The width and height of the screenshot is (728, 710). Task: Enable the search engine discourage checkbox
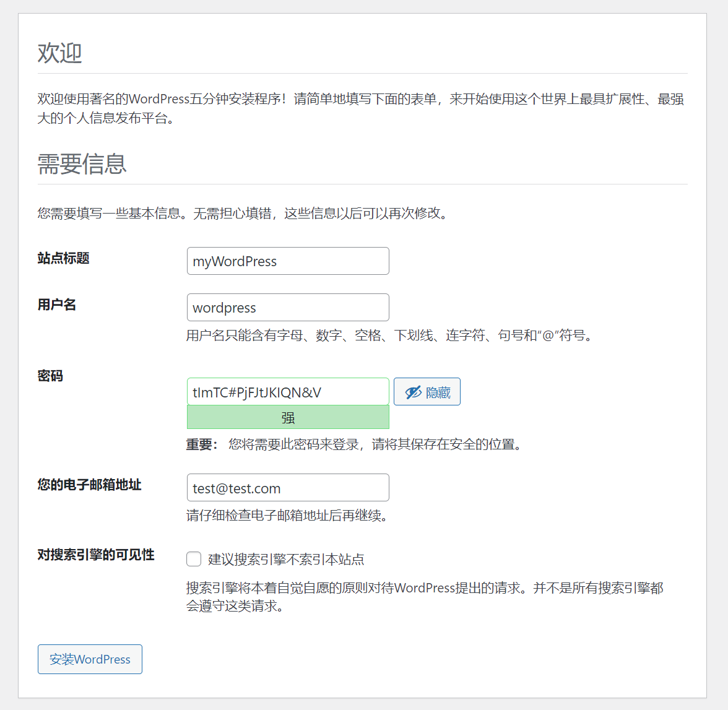[194, 559]
